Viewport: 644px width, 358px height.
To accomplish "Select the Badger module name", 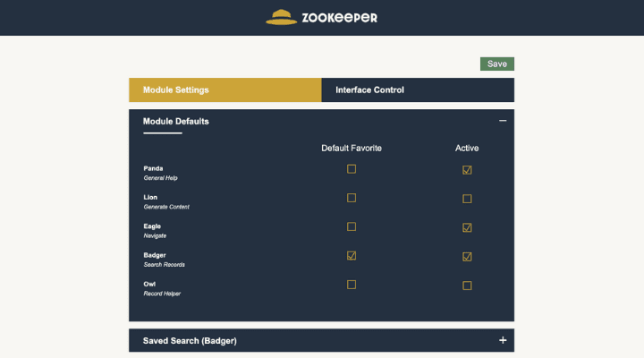I will [x=155, y=255].
